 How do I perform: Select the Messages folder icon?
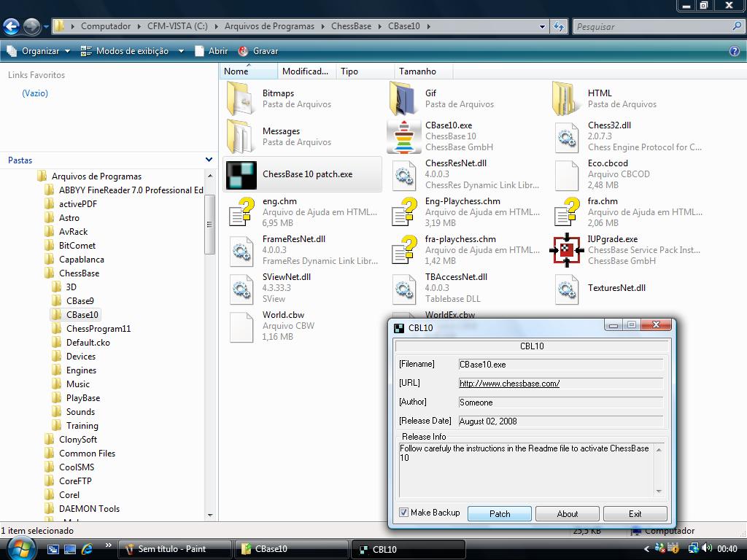(241, 136)
